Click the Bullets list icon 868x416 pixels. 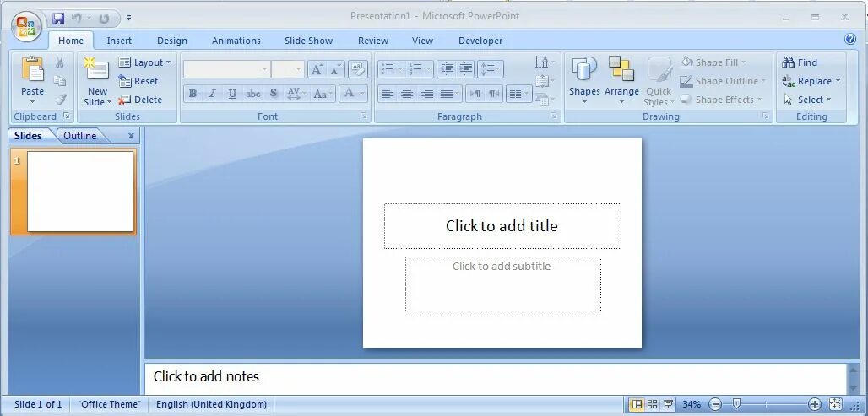click(388, 69)
